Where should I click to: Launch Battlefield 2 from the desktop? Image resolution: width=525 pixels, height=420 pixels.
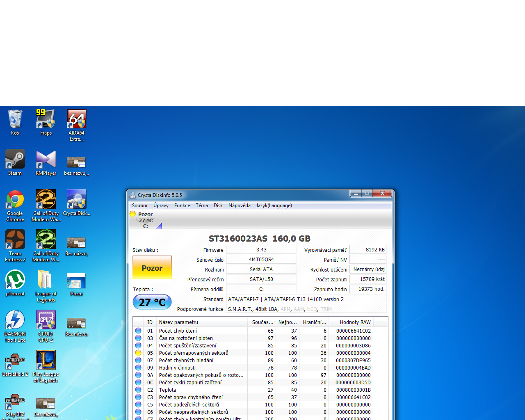pos(15,365)
